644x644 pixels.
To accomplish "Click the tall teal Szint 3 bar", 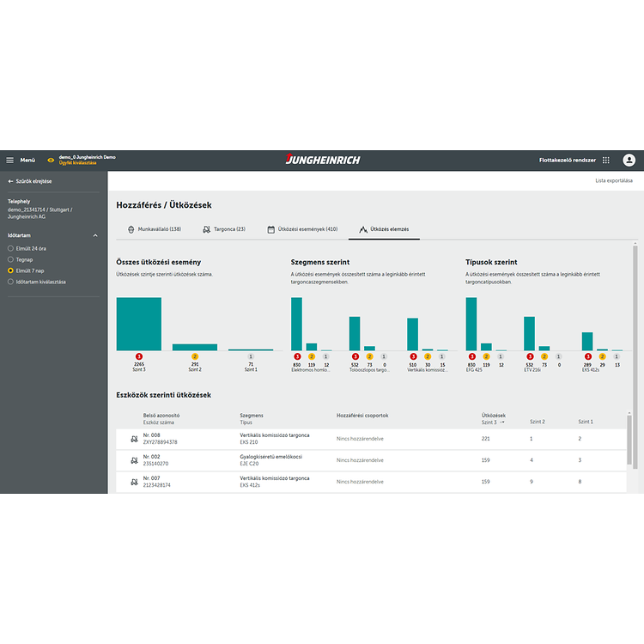I will [139, 323].
